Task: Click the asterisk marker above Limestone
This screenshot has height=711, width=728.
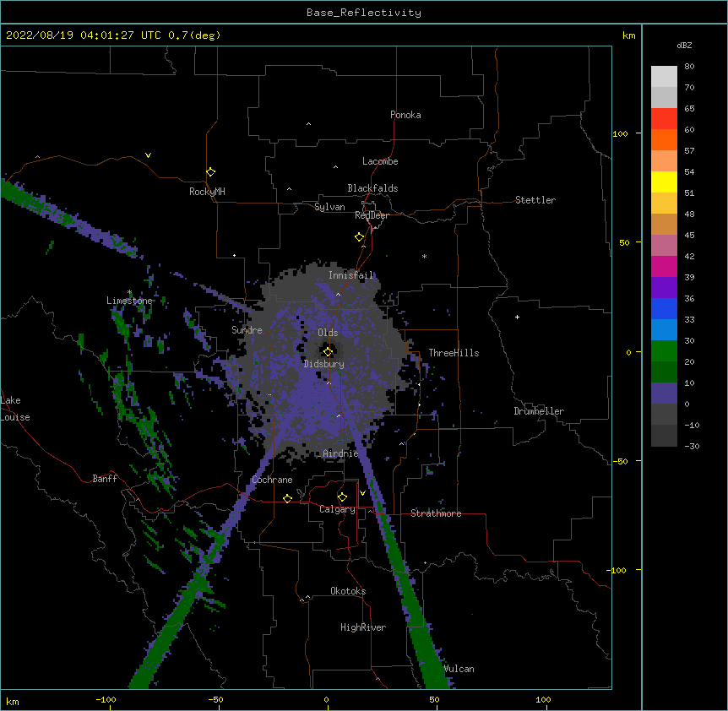Action: pyautogui.click(x=129, y=292)
